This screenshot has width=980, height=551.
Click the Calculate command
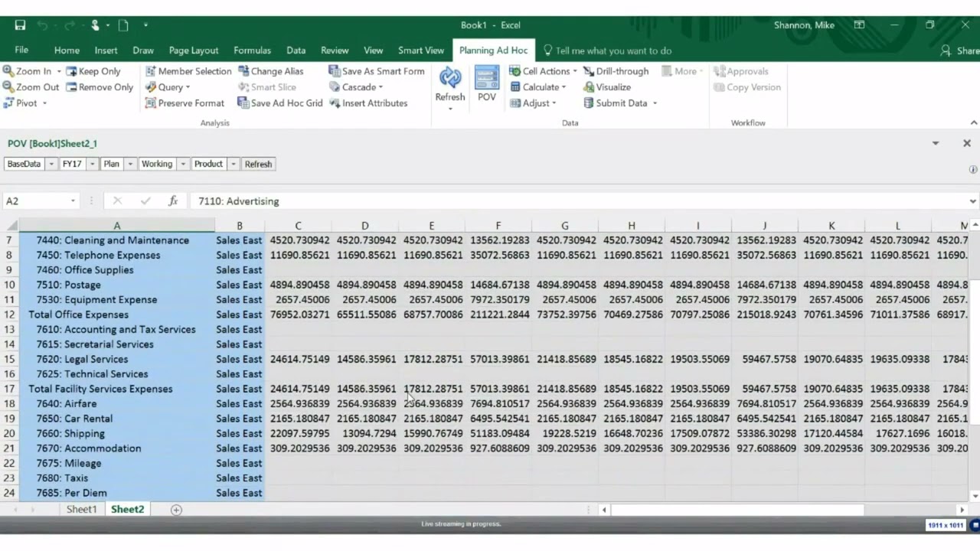538,87
